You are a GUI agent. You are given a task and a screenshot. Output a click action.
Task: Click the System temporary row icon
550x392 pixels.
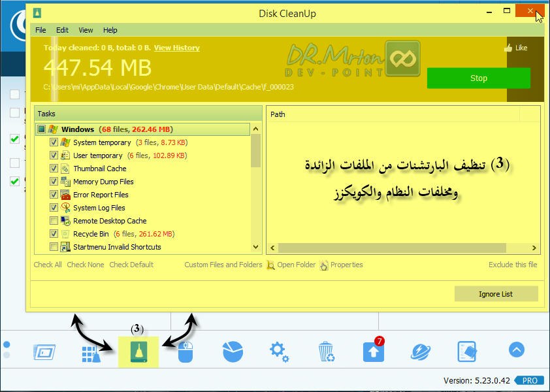(x=65, y=142)
